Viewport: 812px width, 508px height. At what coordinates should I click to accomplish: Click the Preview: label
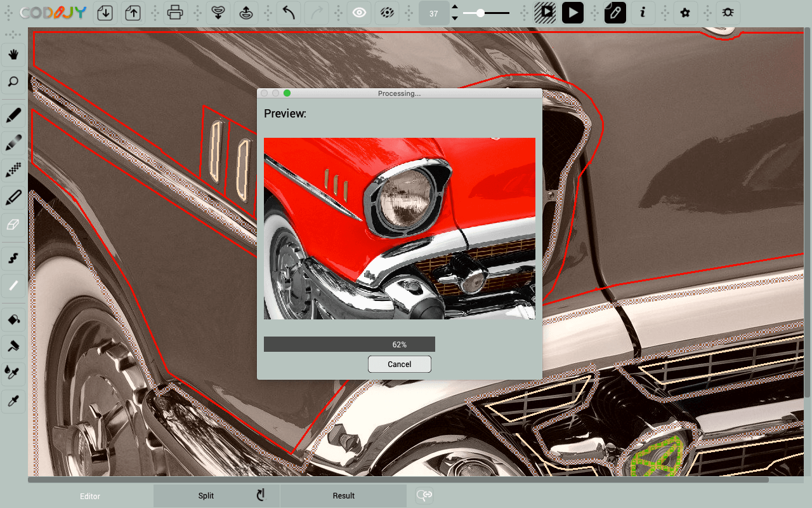pos(285,114)
